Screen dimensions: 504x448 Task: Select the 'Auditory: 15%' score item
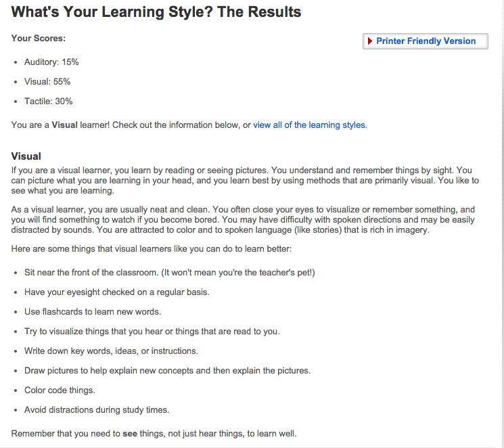(x=51, y=62)
